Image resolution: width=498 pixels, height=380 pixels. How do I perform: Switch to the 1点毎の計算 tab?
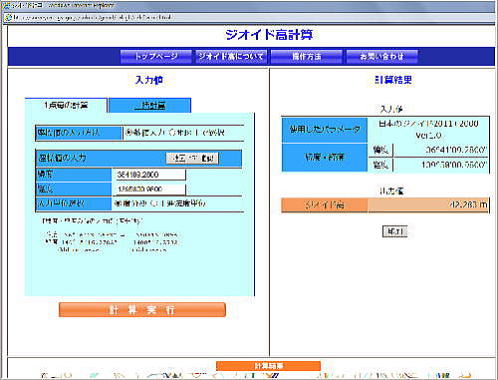66,105
